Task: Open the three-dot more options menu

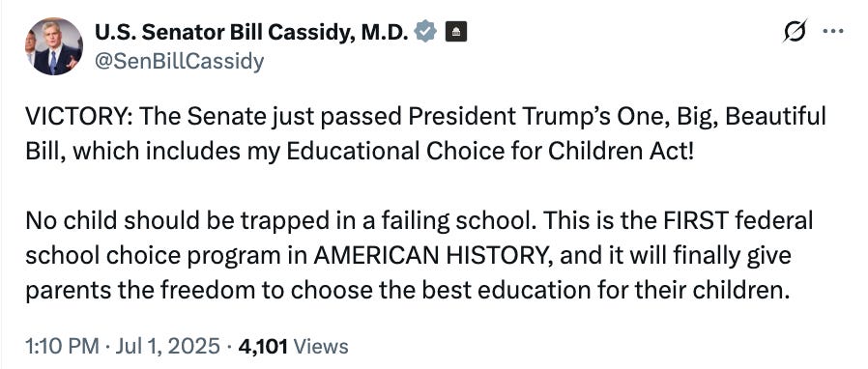Action: point(833,31)
